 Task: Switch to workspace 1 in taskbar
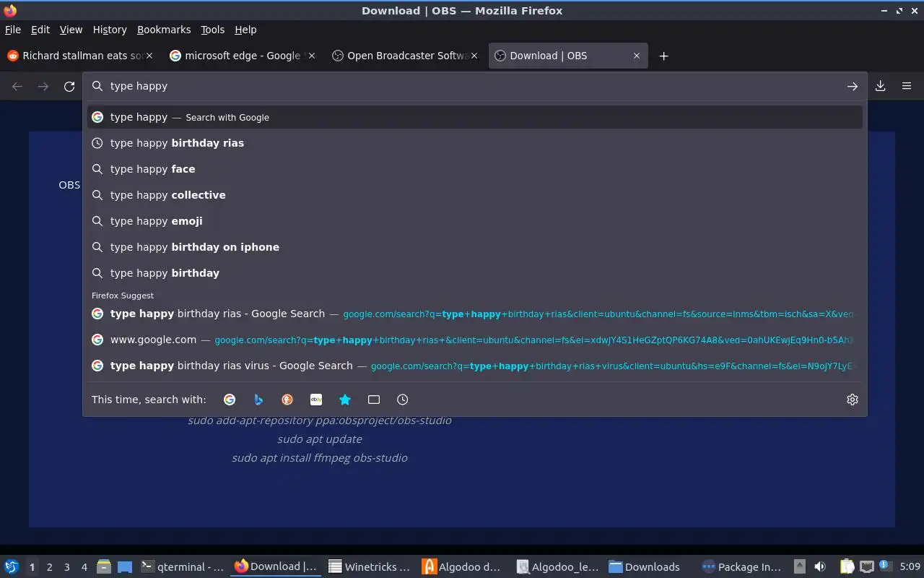(x=32, y=567)
